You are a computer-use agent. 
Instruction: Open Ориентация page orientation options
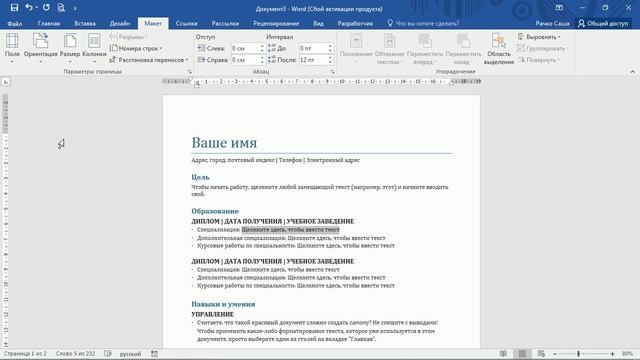click(x=40, y=48)
